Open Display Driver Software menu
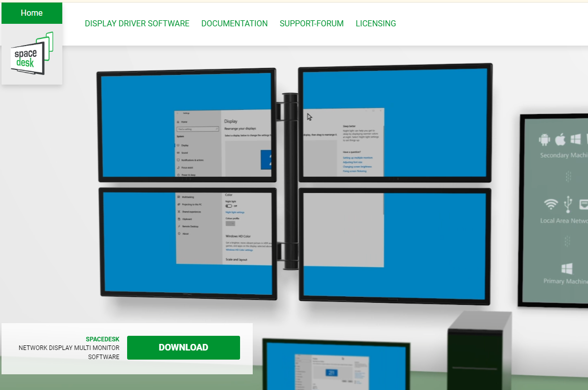The height and width of the screenshot is (390, 588). coord(137,24)
